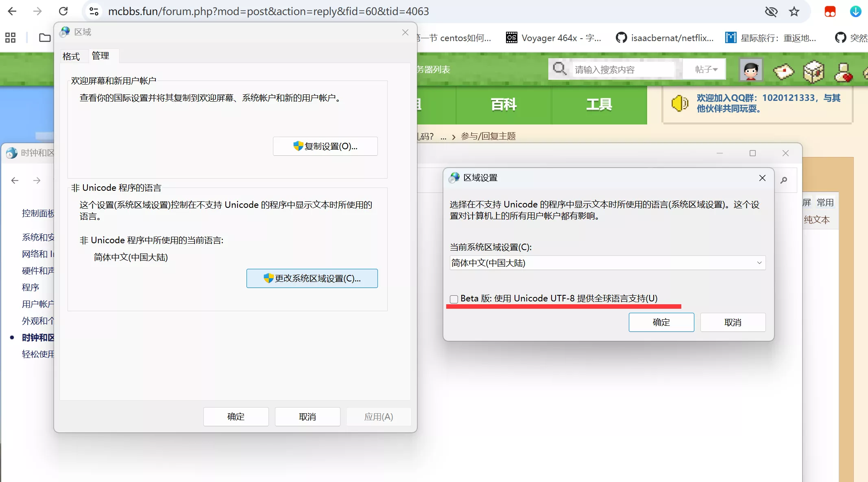This screenshot has width=868, height=482.
Task: Click the speaker icon beside the QQ群 announcement
Action: point(679,103)
